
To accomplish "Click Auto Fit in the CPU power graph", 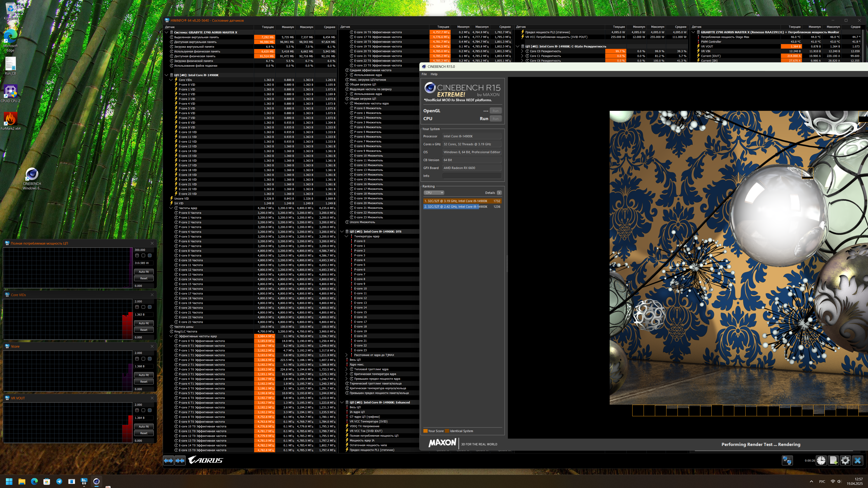I will pyautogui.click(x=144, y=272).
